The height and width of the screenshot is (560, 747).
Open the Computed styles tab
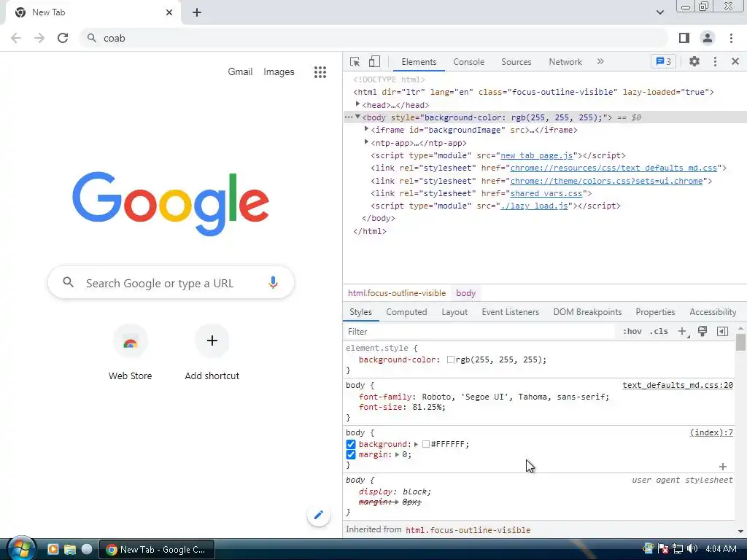[406, 312]
